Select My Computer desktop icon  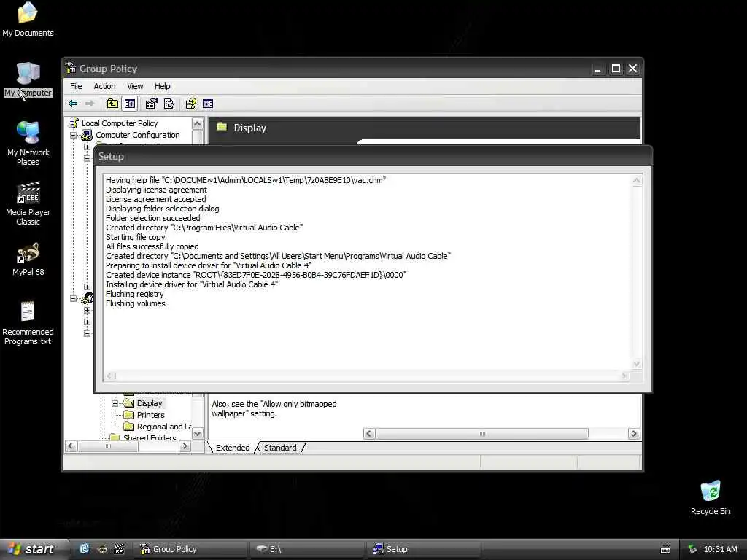(x=28, y=79)
